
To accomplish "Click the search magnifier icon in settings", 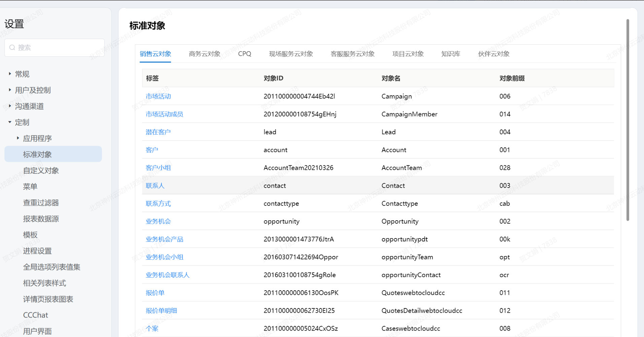I will (12, 47).
